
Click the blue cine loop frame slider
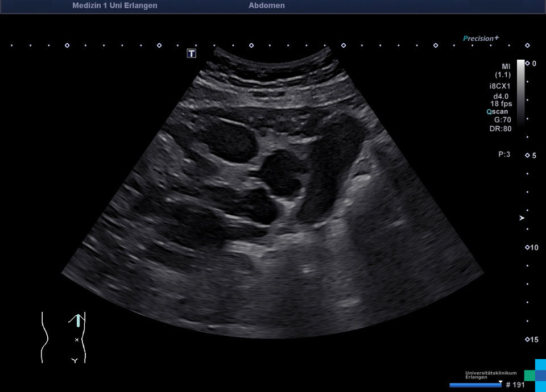click(475, 385)
